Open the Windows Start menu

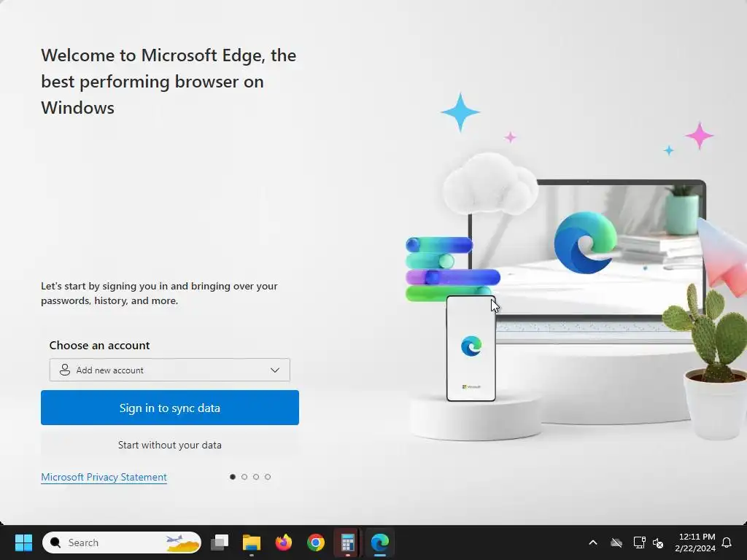(23, 542)
